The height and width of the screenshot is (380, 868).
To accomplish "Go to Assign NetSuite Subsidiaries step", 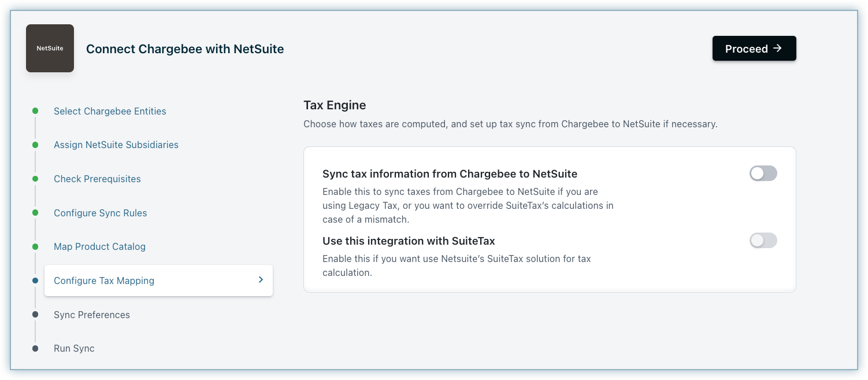I will point(116,145).
